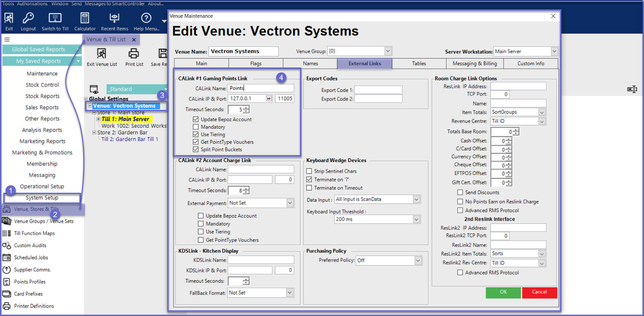Open the Preferred Policy dropdown

tap(418, 260)
